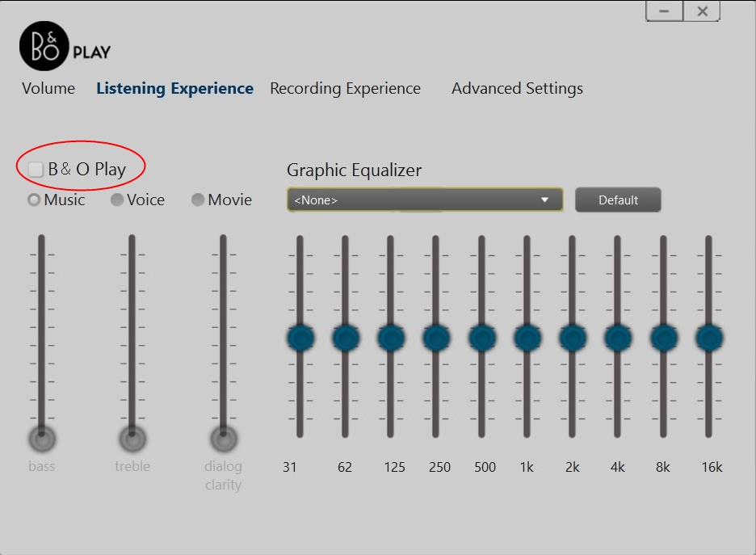Minimize the B&O Play window
The image size is (756, 555).
click(x=665, y=11)
